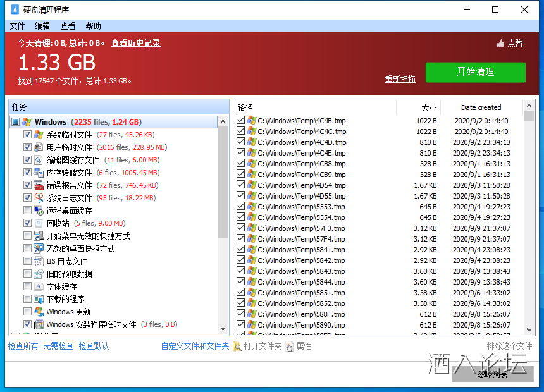This screenshot has width=544, height=392.
Task: Click the 系统日志文件 icon
Action: [39, 198]
